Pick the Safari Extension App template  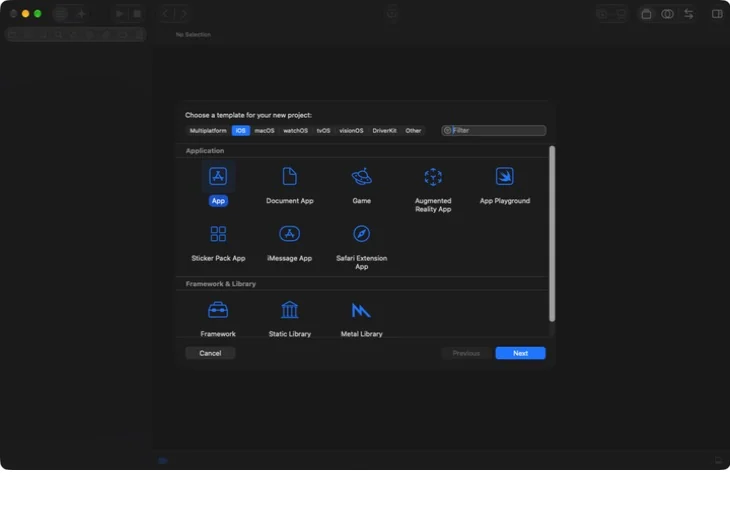coord(361,234)
